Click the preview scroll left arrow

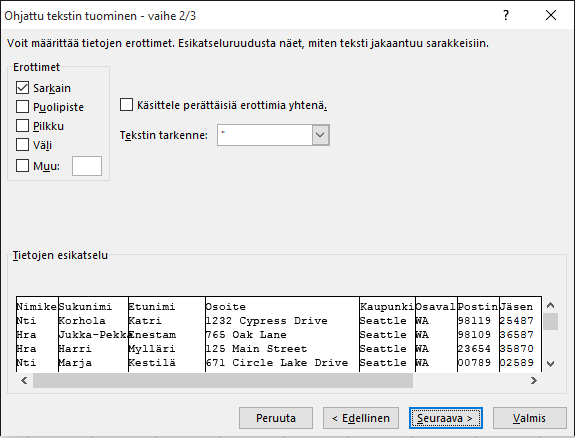[24, 380]
